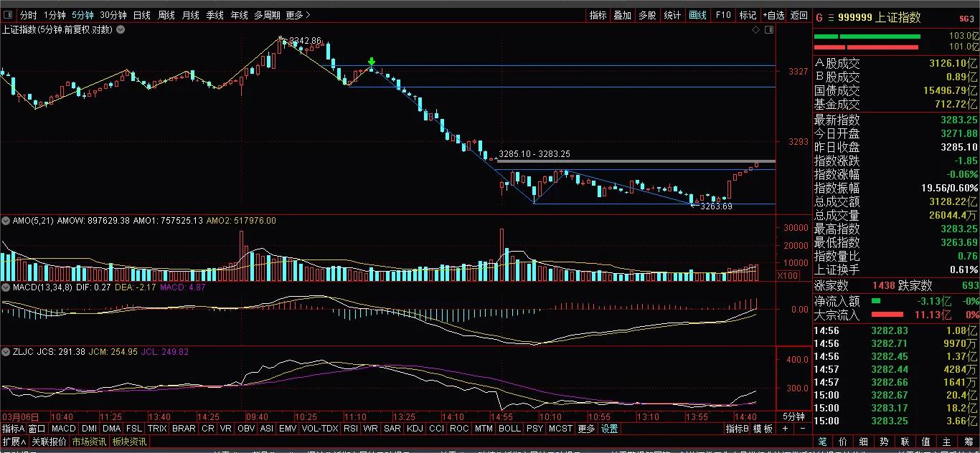The height and width of the screenshot is (453, 980).
Task: Open AMO indicator panel options arrow
Action: click(x=7, y=221)
